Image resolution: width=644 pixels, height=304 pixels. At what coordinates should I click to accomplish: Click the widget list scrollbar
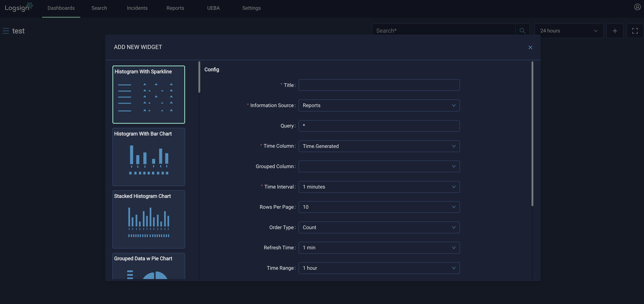pyautogui.click(x=199, y=77)
